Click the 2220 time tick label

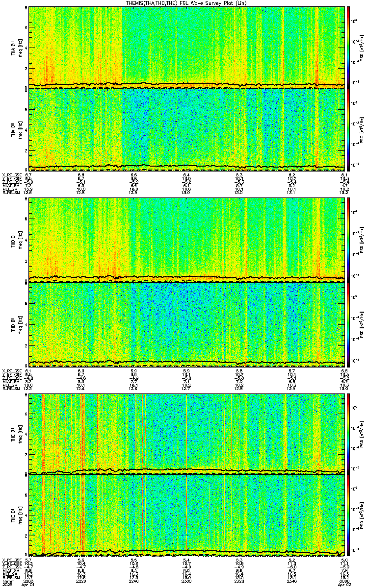(x=81, y=581)
